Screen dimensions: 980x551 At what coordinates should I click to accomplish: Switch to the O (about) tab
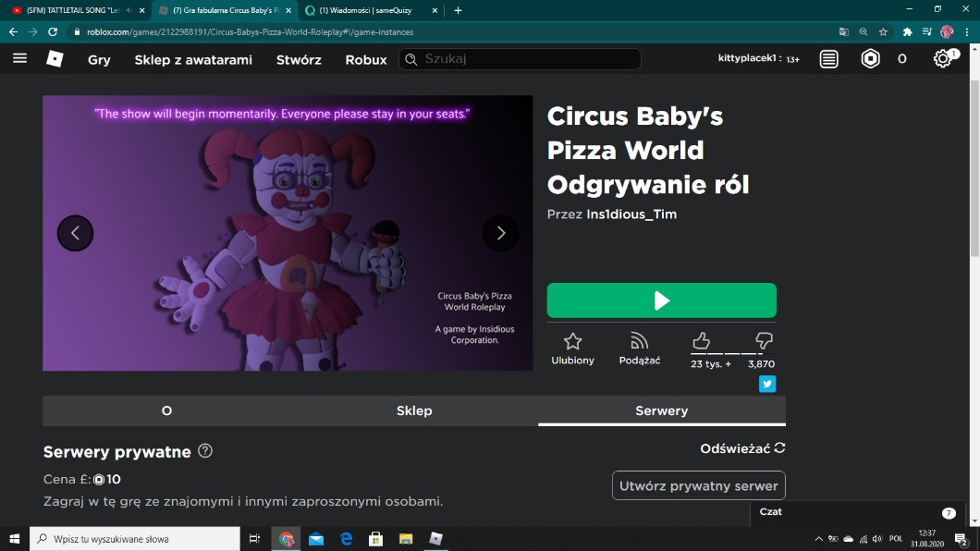pyautogui.click(x=166, y=410)
